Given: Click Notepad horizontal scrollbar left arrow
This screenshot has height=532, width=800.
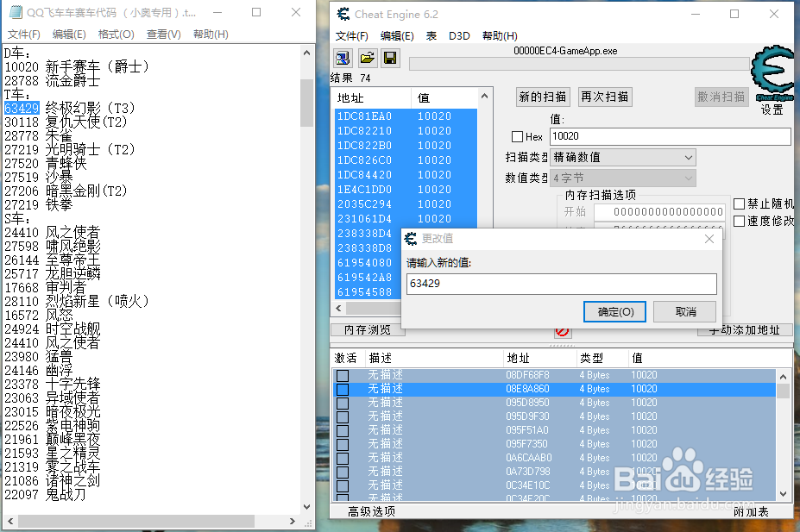Looking at the screenshot, I should (10, 522).
